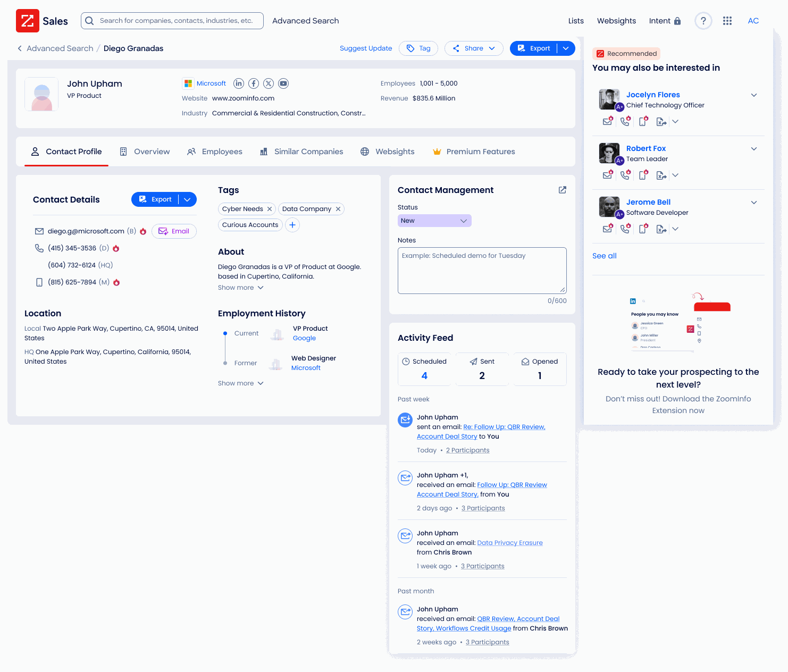The height and width of the screenshot is (672, 788).
Task: Click the Curious Accounts tag
Action: pyautogui.click(x=250, y=225)
